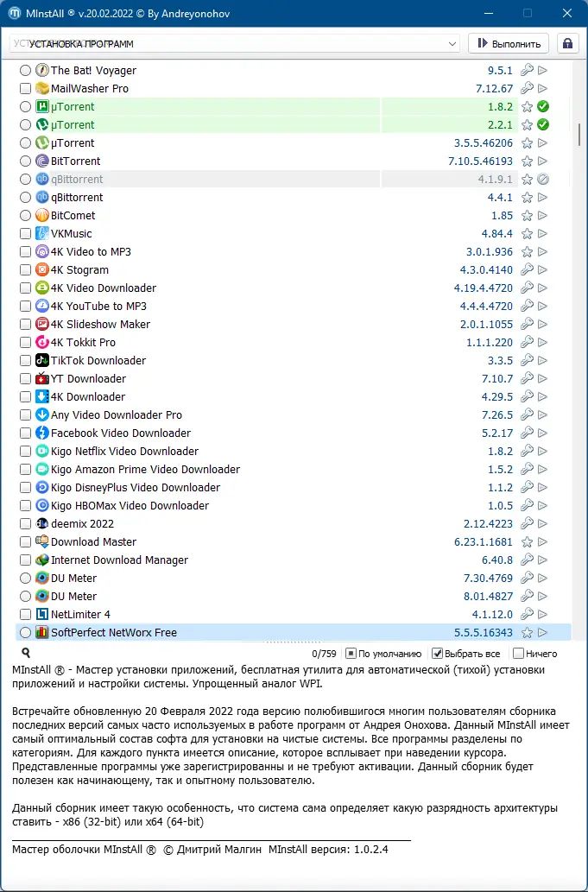588x892 pixels.
Task: Click the key icon for YT Downloader
Action: (x=528, y=379)
